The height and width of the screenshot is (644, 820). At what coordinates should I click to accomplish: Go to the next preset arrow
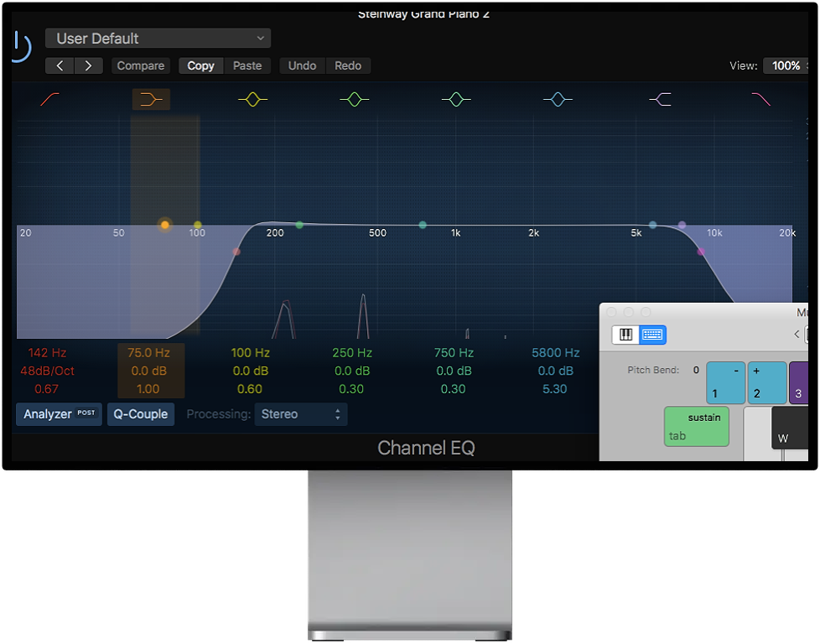point(88,66)
